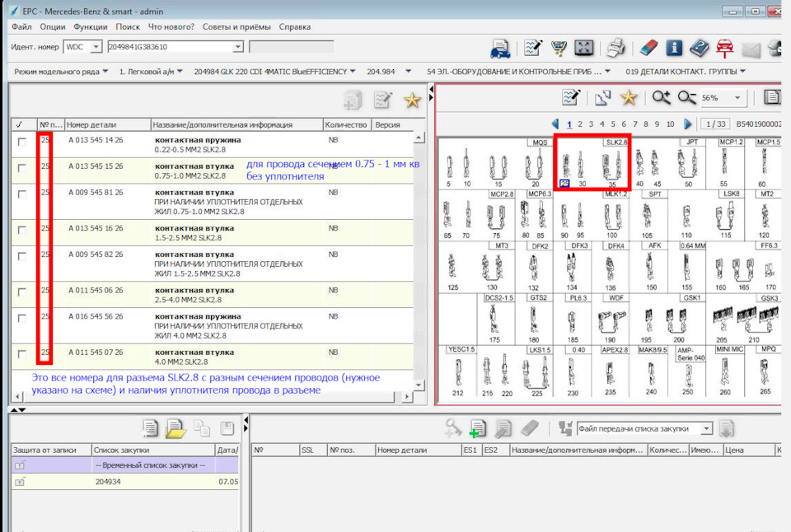Open the blue info icon
Image resolution: width=791 pixels, height=532 pixels.
(x=675, y=48)
